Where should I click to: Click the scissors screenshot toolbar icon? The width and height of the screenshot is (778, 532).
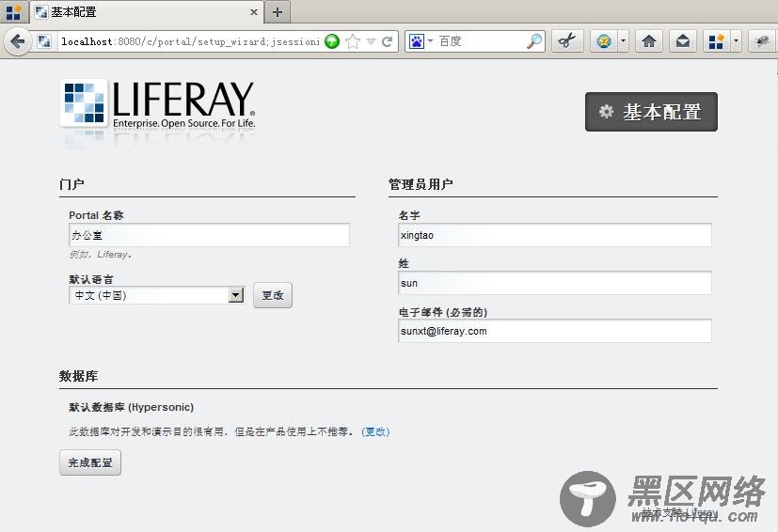567,41
